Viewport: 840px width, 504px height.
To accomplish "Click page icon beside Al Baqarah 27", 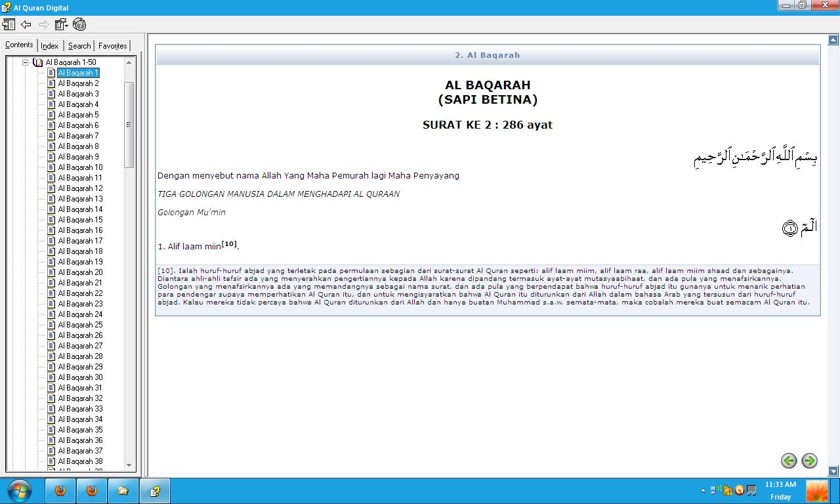I will (51, 346).
